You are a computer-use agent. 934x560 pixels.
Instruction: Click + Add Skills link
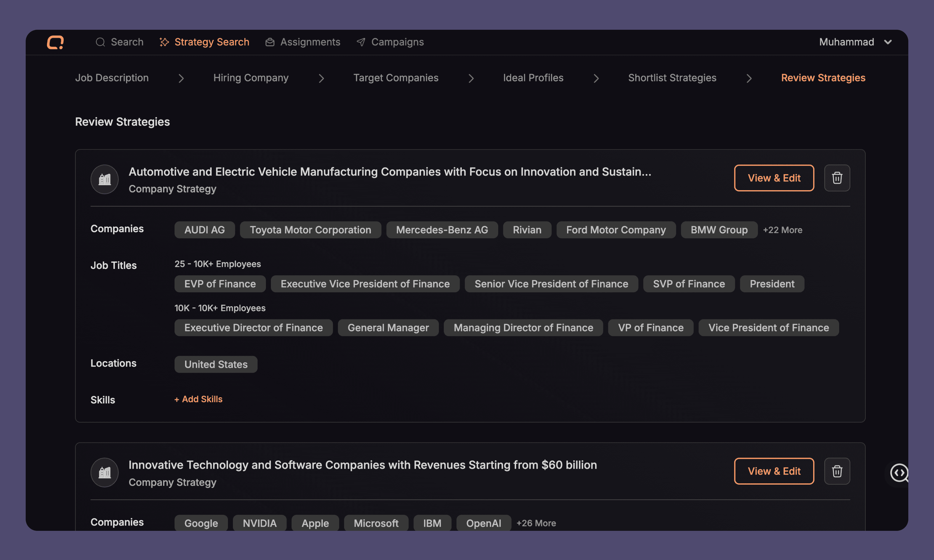pos(198,399)
